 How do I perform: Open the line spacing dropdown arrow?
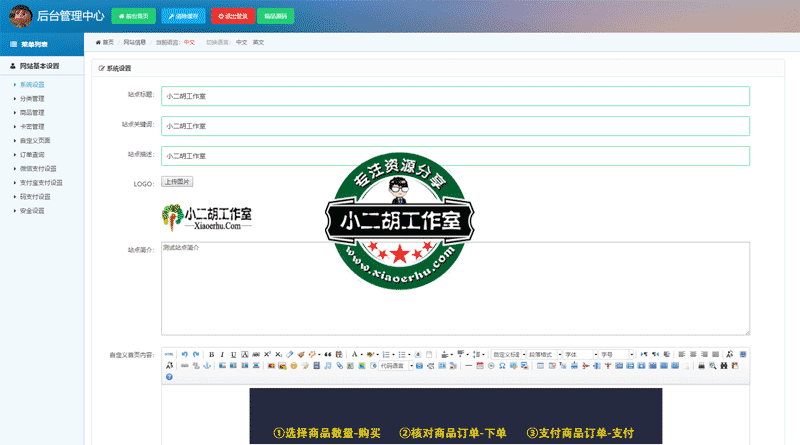click(x=483, y=355)
